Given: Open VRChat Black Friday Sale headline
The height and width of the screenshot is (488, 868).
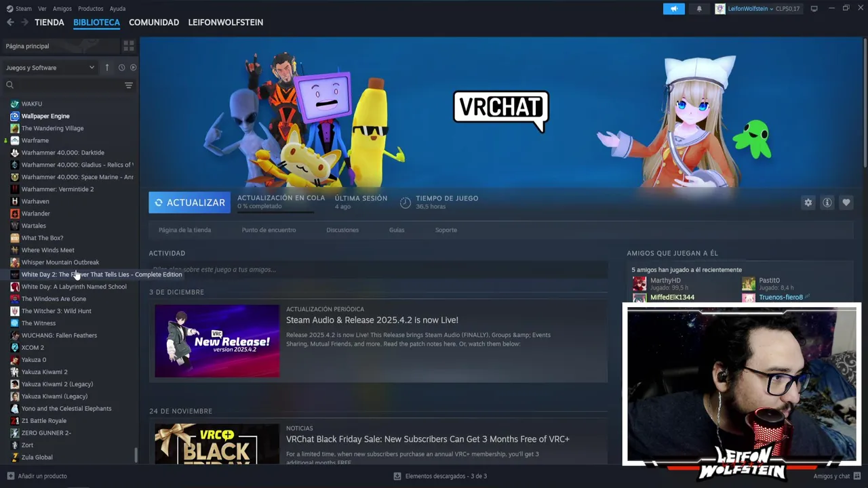Looking at the screenshot, I should click(x=428, y=439).
